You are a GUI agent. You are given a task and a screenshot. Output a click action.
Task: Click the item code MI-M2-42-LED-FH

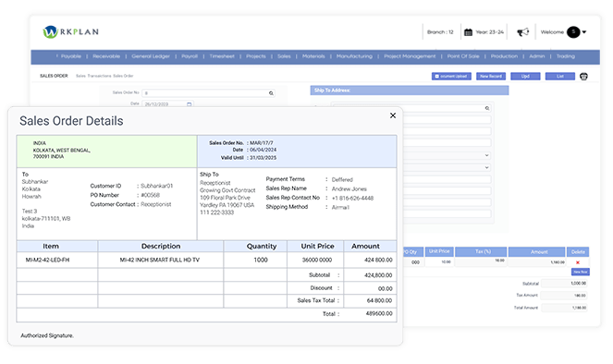coord(47,260)
